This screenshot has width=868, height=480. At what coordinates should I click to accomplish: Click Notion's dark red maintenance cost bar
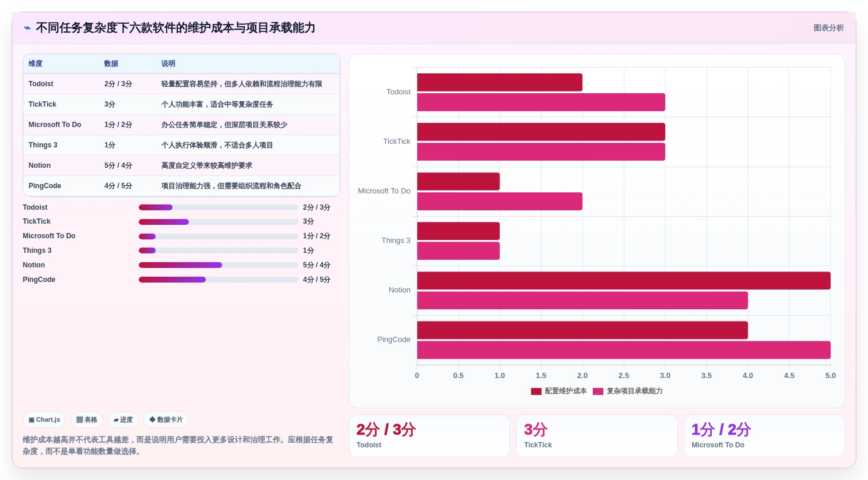click(624, 281)
